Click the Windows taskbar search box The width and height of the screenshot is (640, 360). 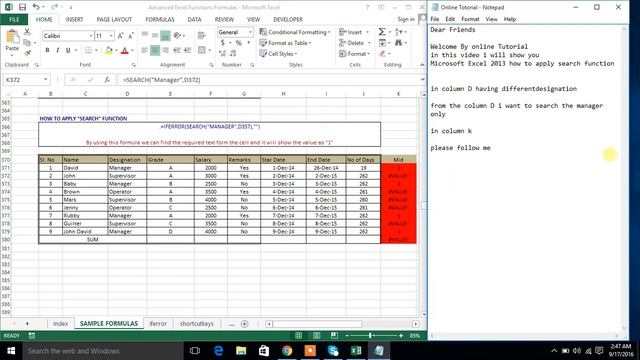click(x=103, y=351)
